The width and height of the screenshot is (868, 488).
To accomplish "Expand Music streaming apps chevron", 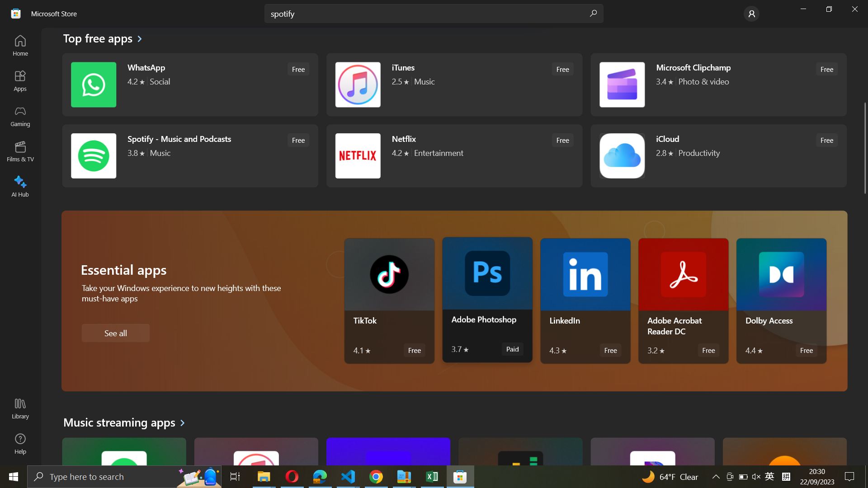I will pos(183,423).
